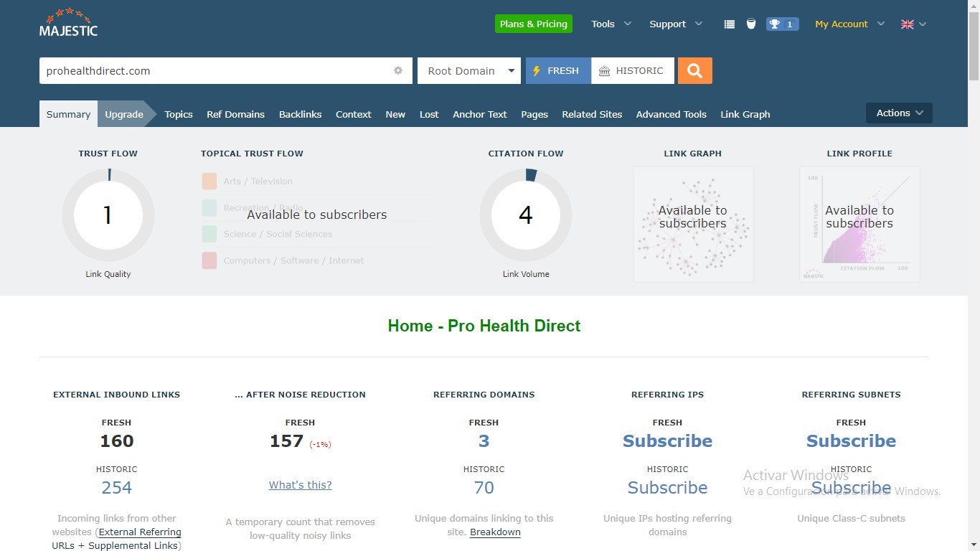Switch to the Ref Domains tab
980x551 pixels.
(235, 114)
